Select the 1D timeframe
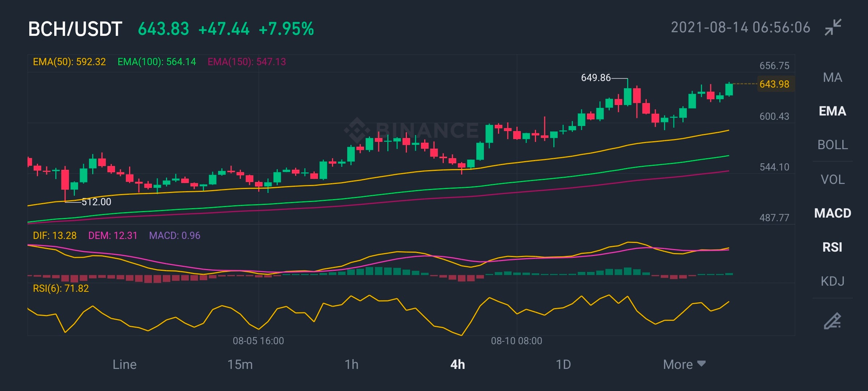 tap(563, 364)
